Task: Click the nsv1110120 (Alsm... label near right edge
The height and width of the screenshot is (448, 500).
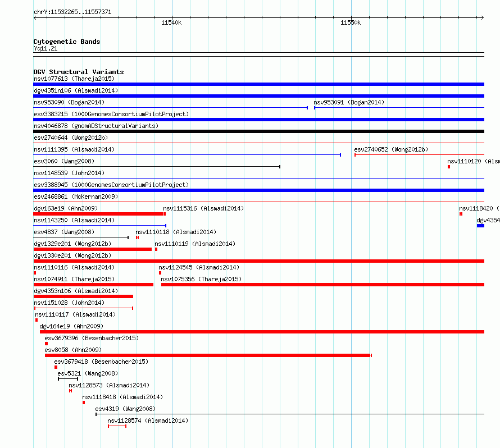Action: pos(474,161)
